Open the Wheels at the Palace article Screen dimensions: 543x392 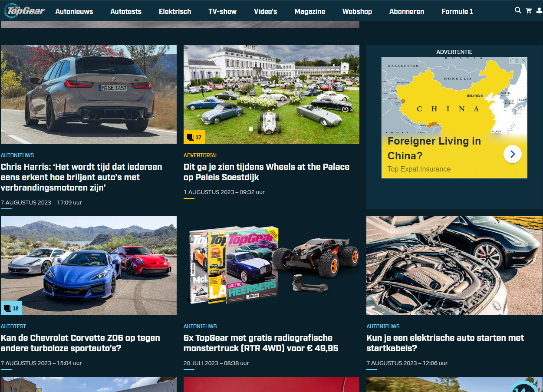coord(266,172)
